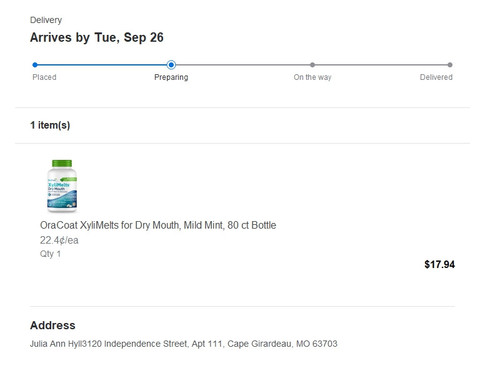The width and height of the screenshot is (500, 391).
Task: Click the gray tracker segment before Delivered
Action: click(381, 65)
